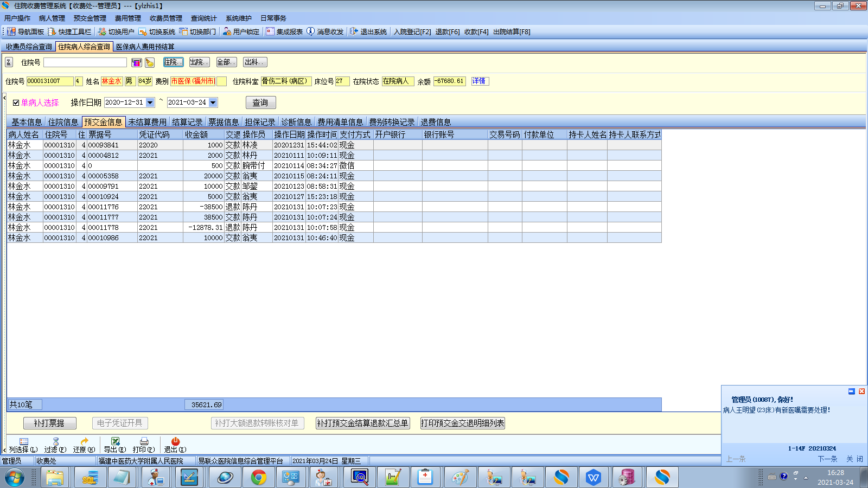Open the start date 2020-12-31 dropdown
The image size is (868, 488).
150,102
